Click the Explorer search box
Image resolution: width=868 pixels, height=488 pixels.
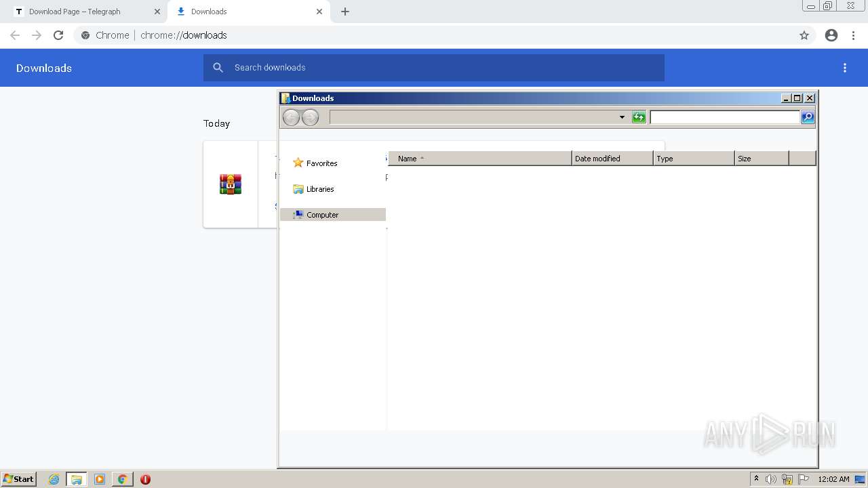(x=725, y=117)
